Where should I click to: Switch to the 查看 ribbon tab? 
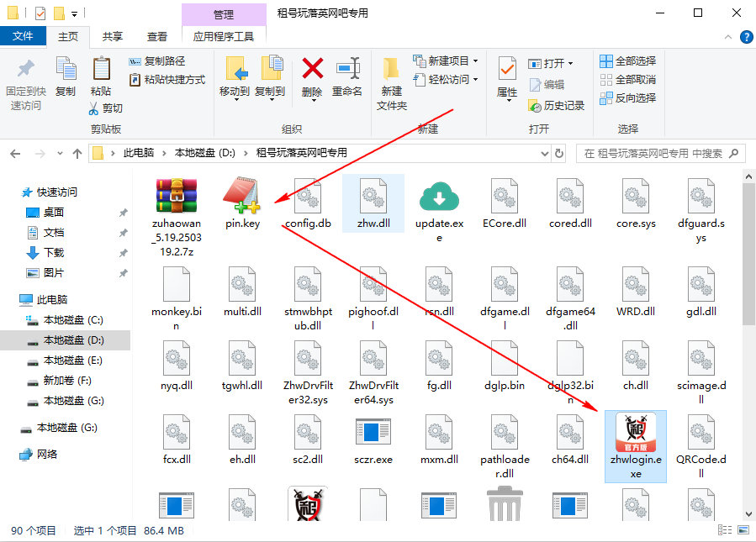click(157, 37)
